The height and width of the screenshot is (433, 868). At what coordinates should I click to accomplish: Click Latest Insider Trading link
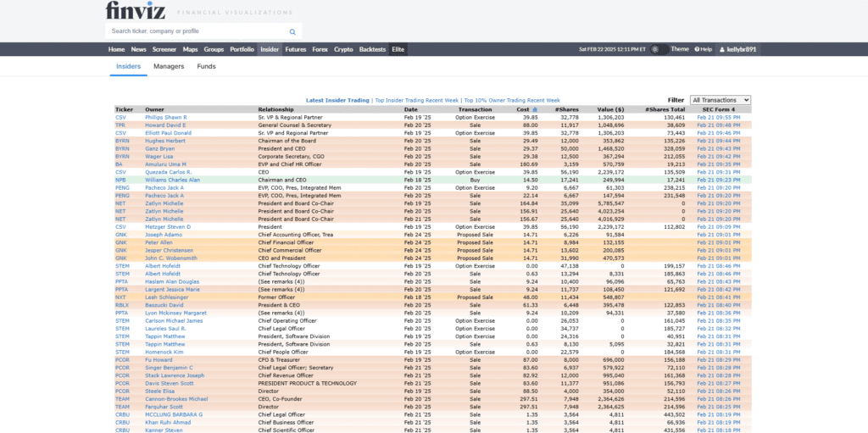(x=337, y=101)
